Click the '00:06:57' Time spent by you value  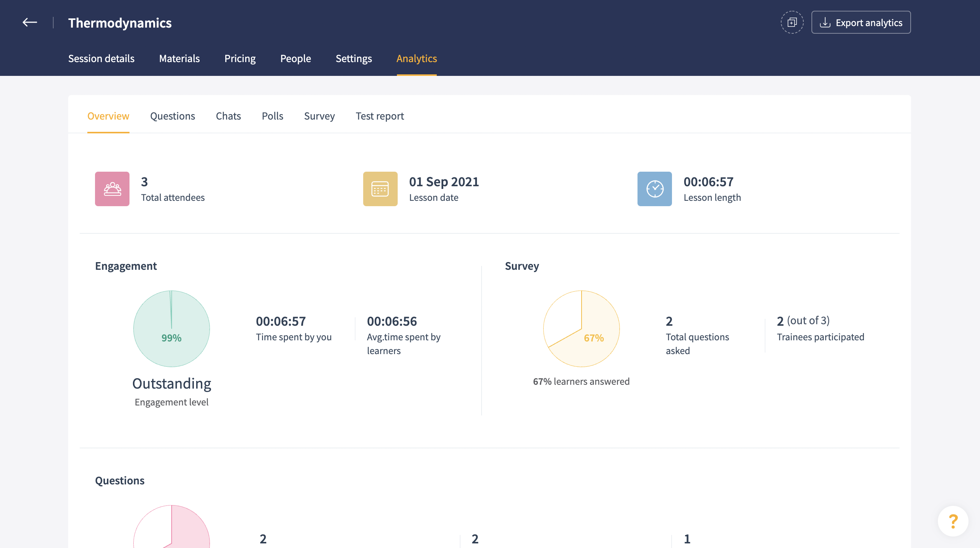(281, 321)
